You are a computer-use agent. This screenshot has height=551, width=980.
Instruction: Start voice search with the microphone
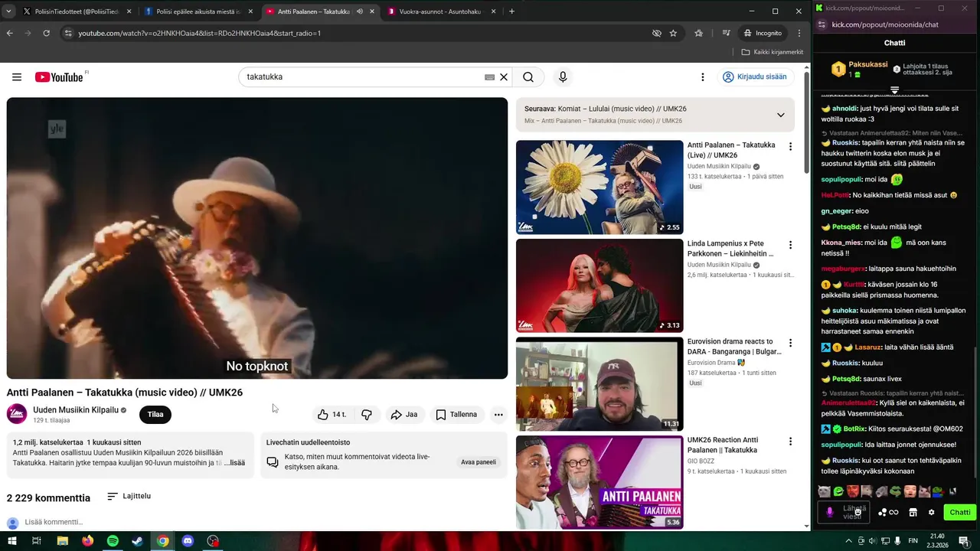click(563, 77)
